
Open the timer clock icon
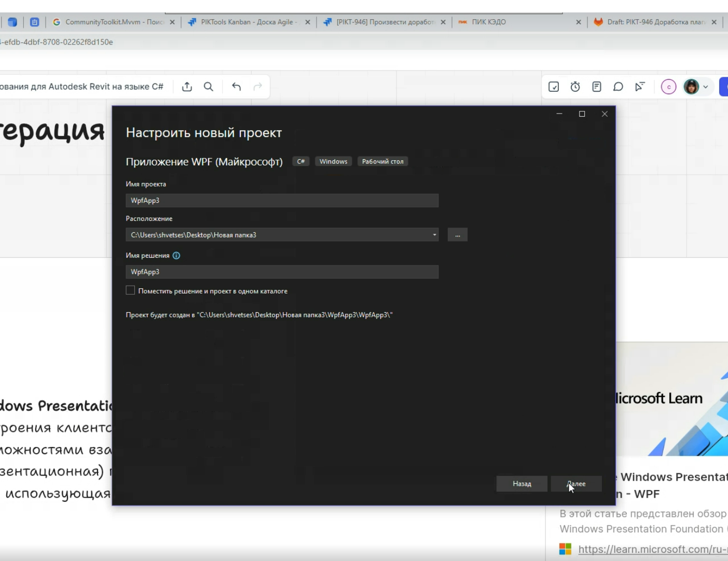575,87
